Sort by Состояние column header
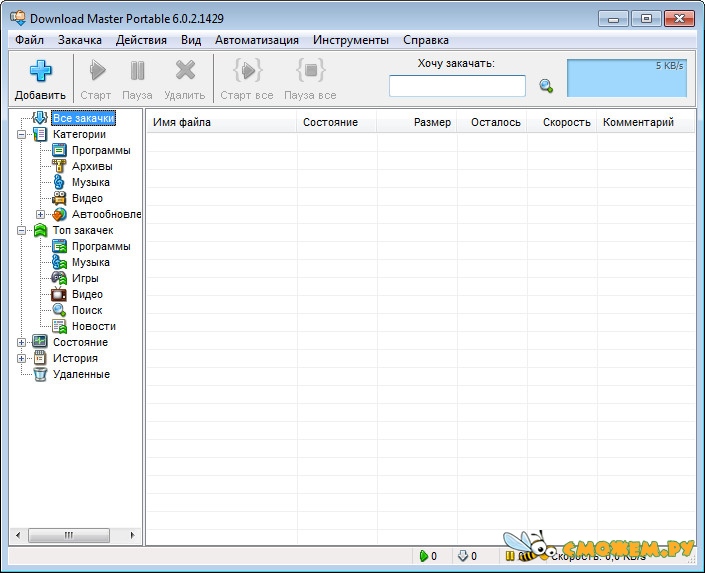This screenshot has width=705, height=573. click(336, 122)
